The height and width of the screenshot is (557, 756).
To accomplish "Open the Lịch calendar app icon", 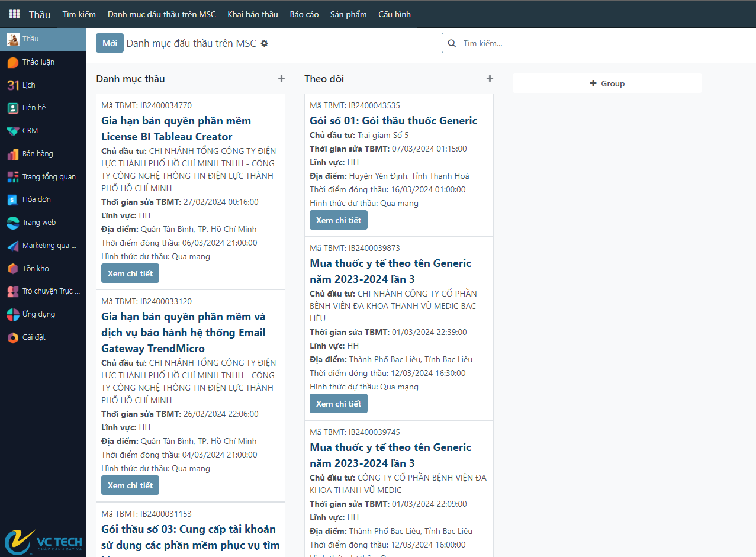I will click(x=12, y=85).
